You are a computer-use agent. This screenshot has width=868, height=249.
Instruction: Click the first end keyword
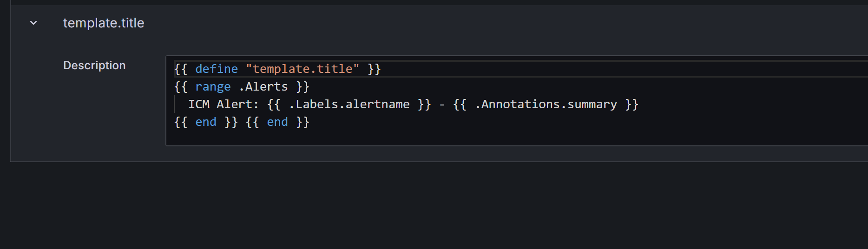pos(206,122)
